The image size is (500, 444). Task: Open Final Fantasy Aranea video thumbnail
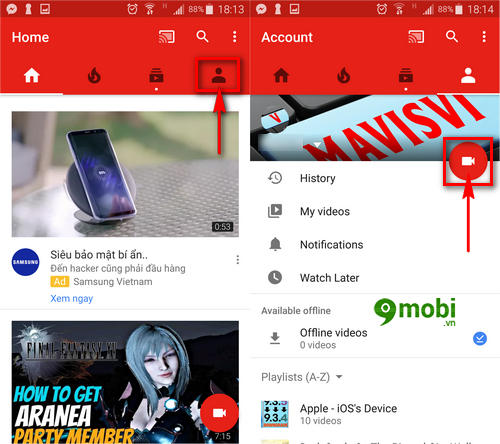(125, 382)
